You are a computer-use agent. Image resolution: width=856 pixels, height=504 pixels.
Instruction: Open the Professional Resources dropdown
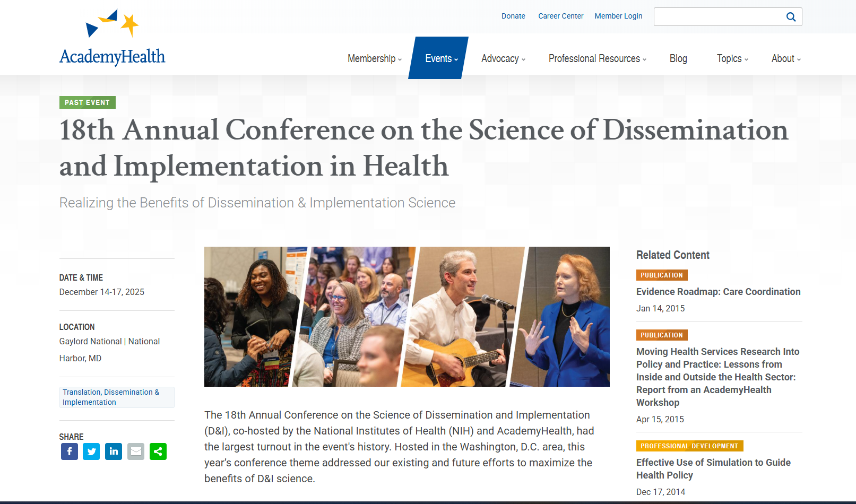click(597, 58)
